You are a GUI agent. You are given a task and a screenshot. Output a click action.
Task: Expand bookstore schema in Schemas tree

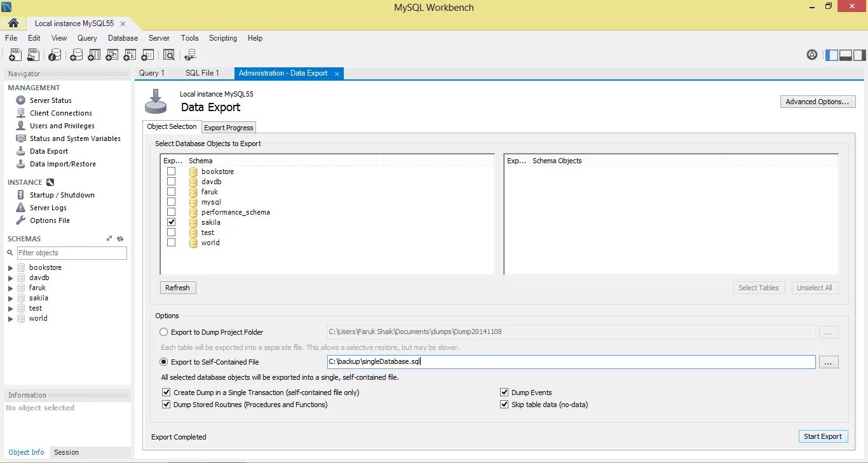coord(10,268)
